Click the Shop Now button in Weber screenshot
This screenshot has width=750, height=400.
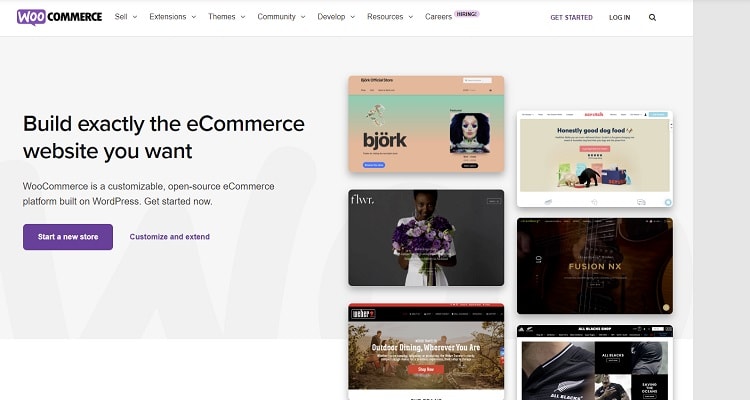tap(426, 369)
